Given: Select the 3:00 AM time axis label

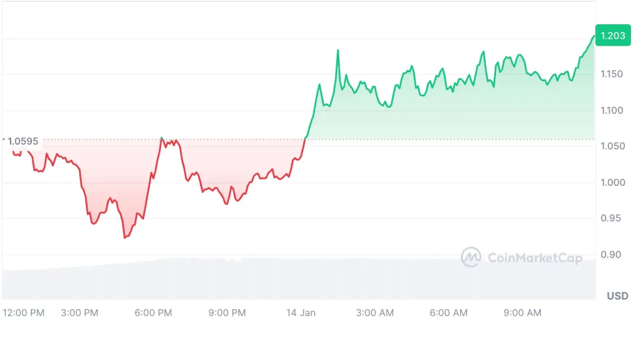Looking at the screenshot, I should click(375, 312).
